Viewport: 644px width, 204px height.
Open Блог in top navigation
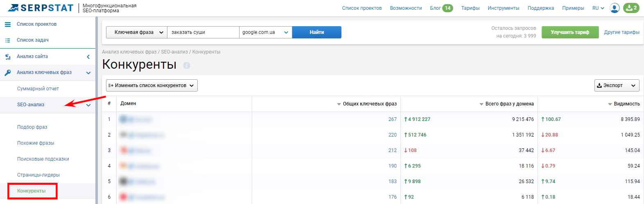point(435,8)
